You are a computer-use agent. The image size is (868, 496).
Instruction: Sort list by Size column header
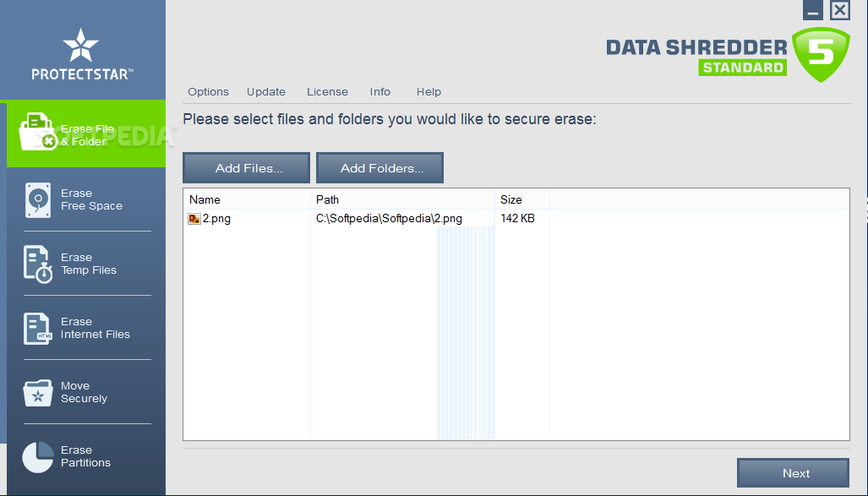click(522, 199)
